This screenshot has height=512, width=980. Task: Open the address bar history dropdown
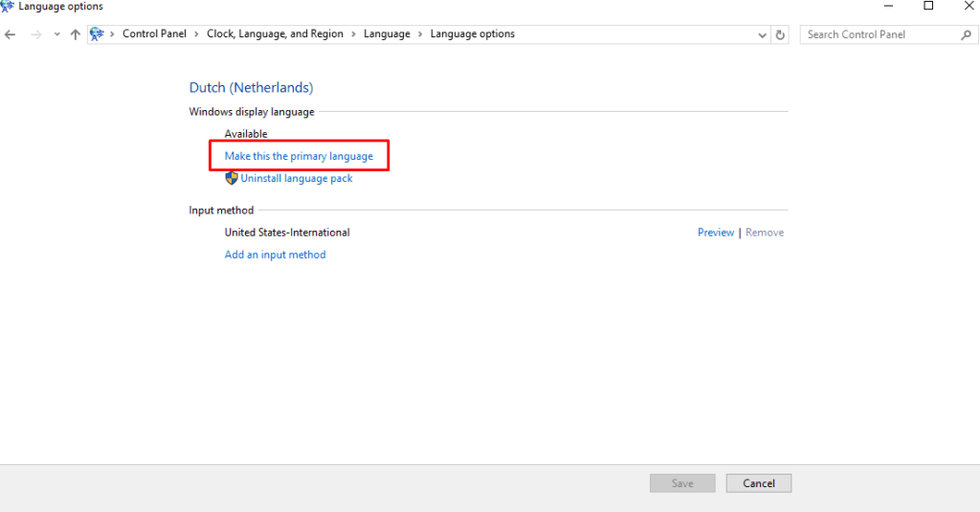762,35
